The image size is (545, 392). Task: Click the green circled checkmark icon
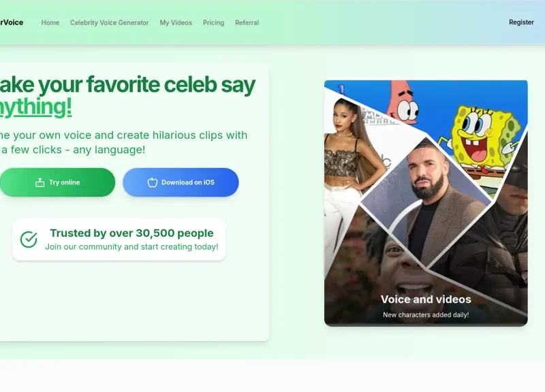pos(29,240)
